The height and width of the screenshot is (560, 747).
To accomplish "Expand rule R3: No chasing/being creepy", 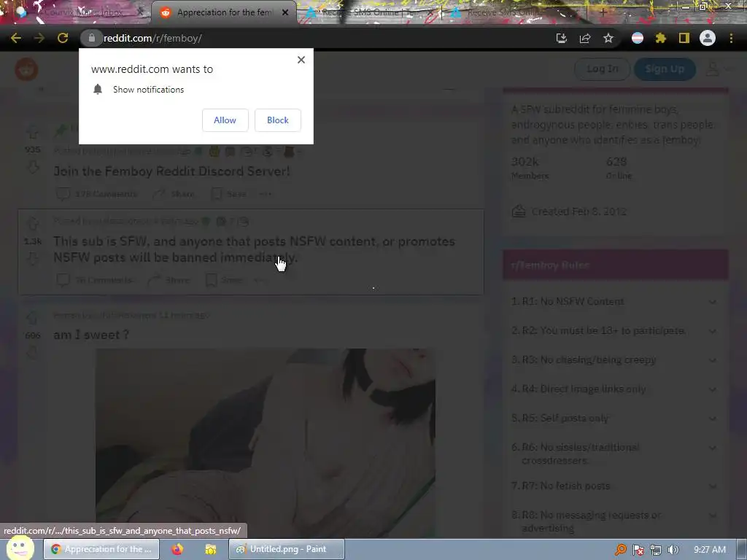I will pyautogui.click(x=614, y=360).
